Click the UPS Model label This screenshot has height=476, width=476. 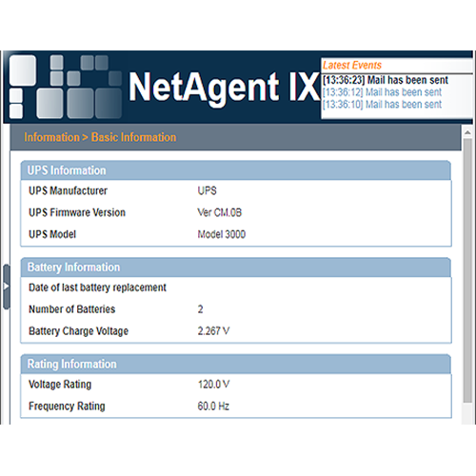click(52, 234)
